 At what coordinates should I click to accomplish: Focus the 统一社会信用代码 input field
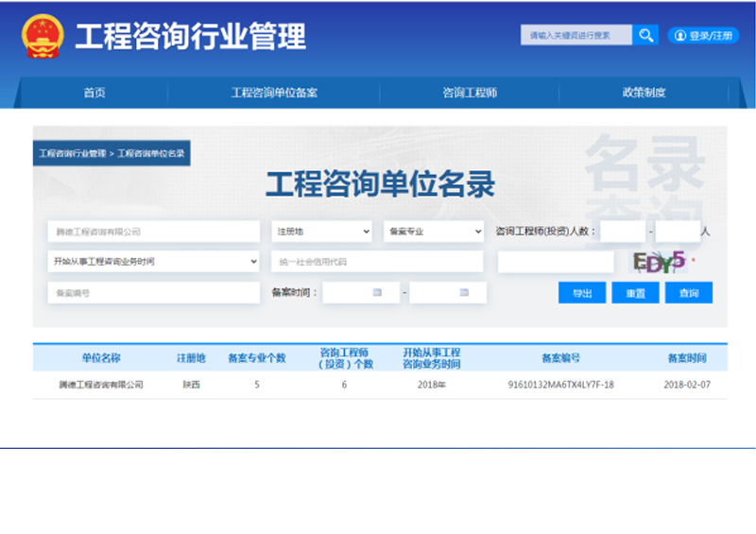coord(376,262)
